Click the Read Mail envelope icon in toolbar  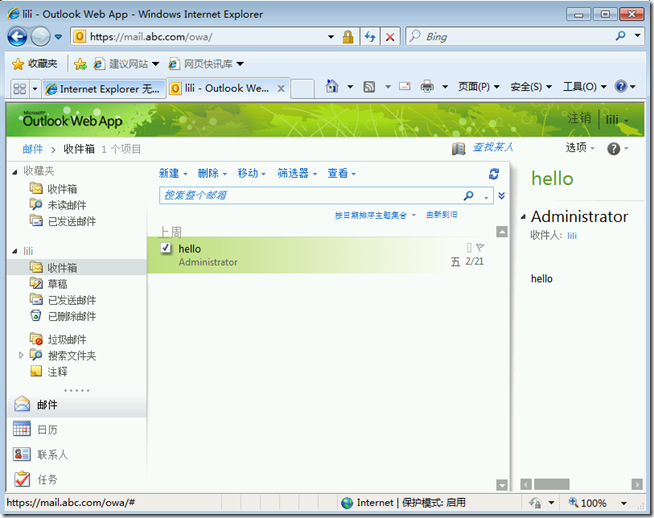405,86
